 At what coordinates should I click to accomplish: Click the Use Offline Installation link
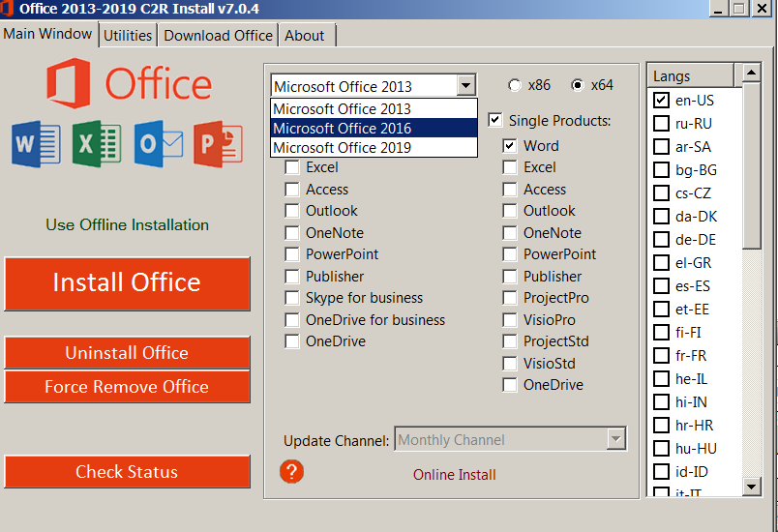tap(127, 224)
